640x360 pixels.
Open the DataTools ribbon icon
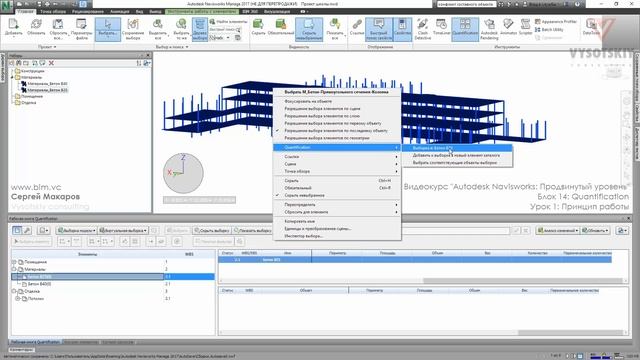click(x=591, y=28)
